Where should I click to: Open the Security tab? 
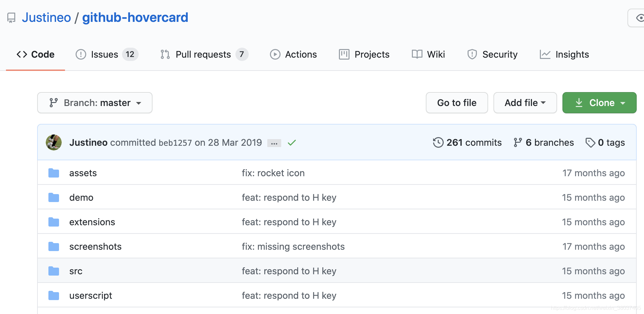pos(492,54)
